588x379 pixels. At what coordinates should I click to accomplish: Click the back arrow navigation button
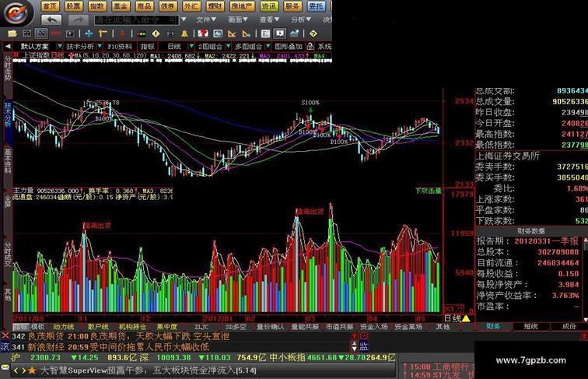coord(51,19)
